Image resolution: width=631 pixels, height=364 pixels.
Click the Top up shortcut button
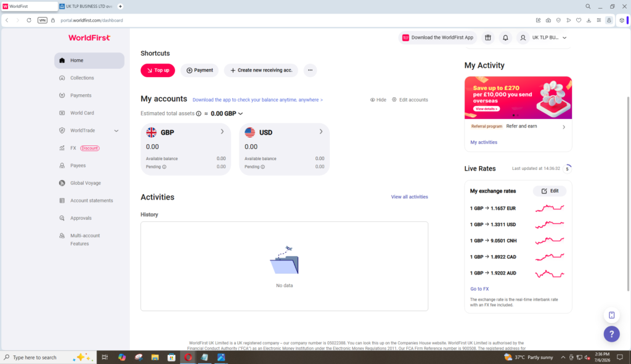(x=158, y=70)
